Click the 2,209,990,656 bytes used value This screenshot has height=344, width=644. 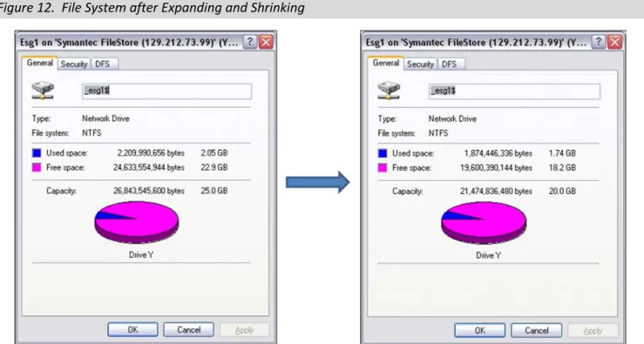[x=151, y=153]
